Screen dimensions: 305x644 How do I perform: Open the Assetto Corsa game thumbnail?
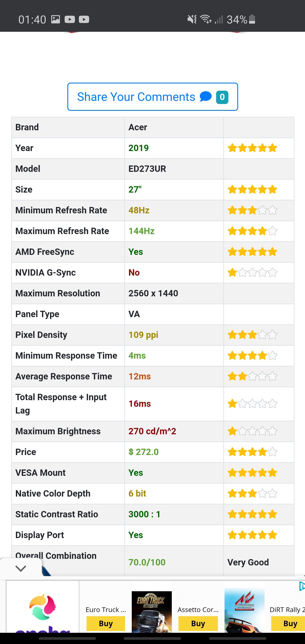pos(244,610)
